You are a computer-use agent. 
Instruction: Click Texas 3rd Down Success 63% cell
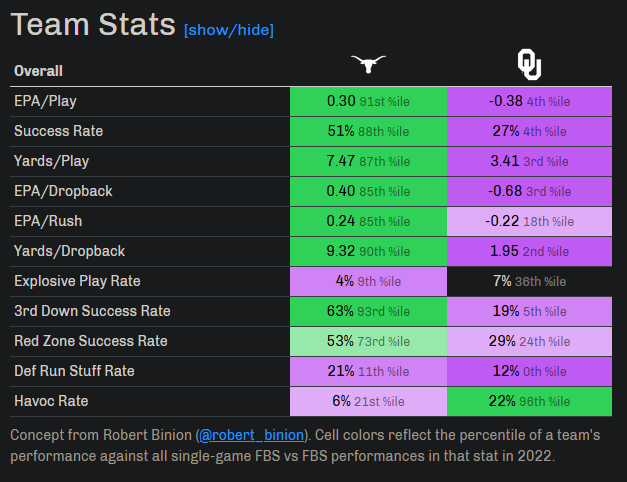point(368,311)
